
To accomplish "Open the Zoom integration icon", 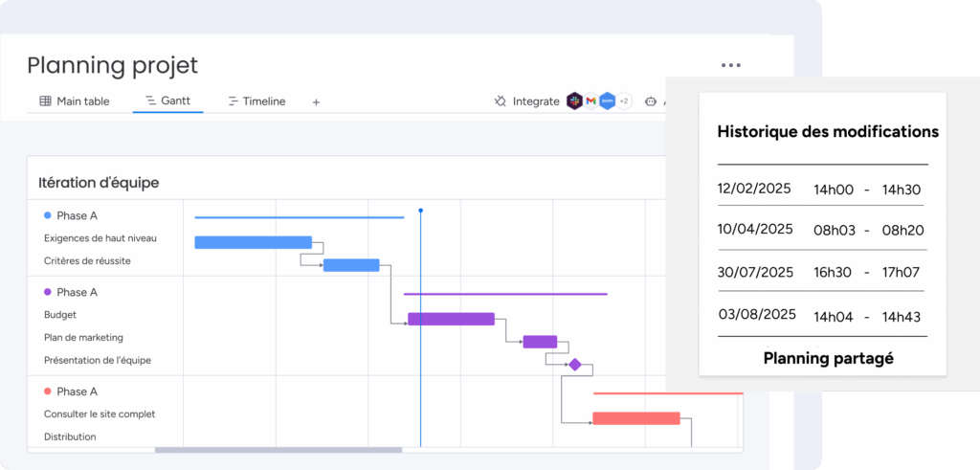I will [607, 101].
